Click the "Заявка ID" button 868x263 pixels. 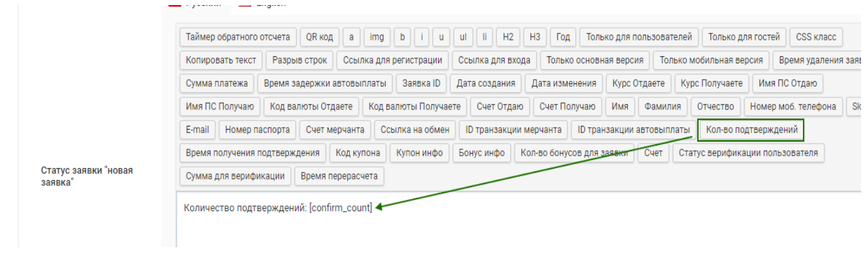point(421,83)
